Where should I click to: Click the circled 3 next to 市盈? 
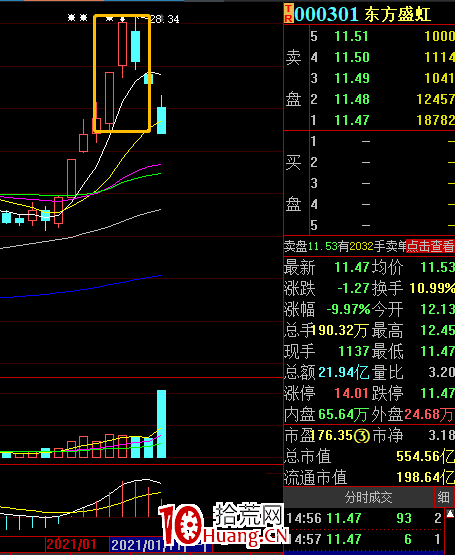[x=362, y=436]
